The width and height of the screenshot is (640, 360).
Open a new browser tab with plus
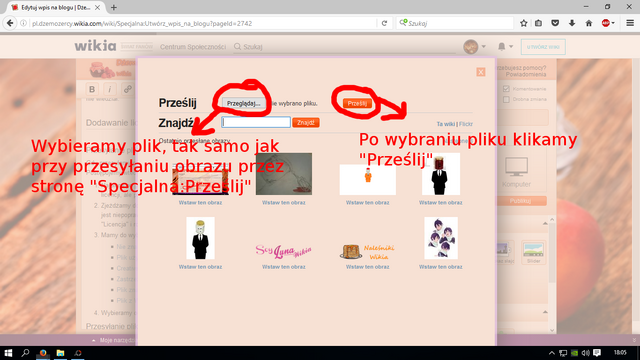click(114, 7)
